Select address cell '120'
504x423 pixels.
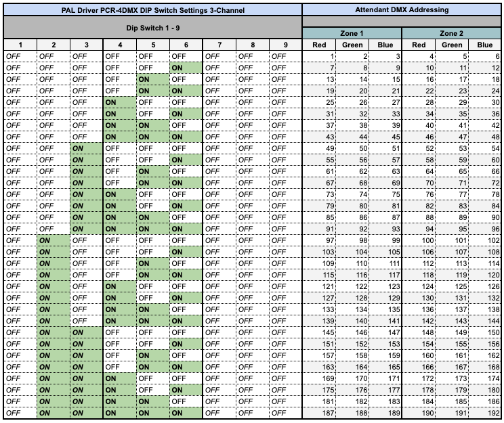point(485,275)
